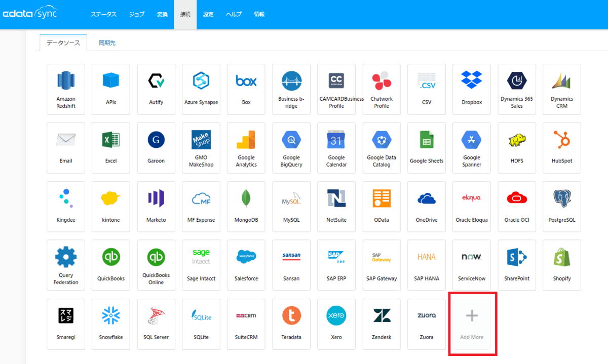Choose the SAP Gateway tile
608x364 pixels.
click(x=382, y=265)
